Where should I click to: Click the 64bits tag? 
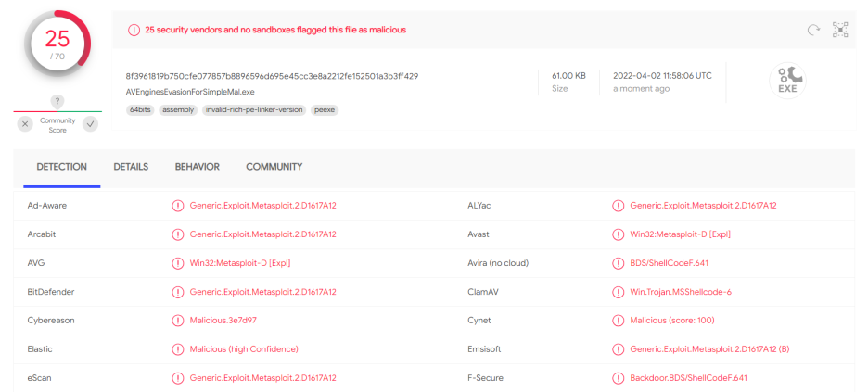[x=141, y=110]
